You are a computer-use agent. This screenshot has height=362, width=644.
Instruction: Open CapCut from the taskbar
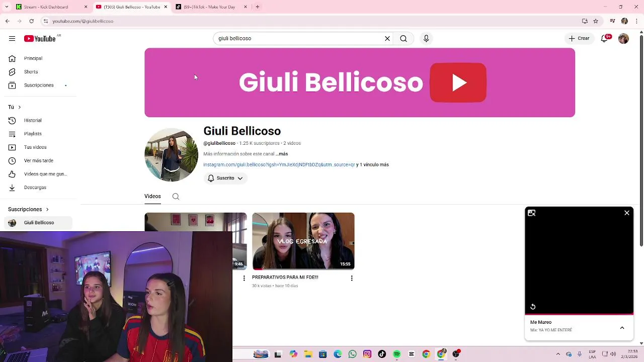(412, 354)
